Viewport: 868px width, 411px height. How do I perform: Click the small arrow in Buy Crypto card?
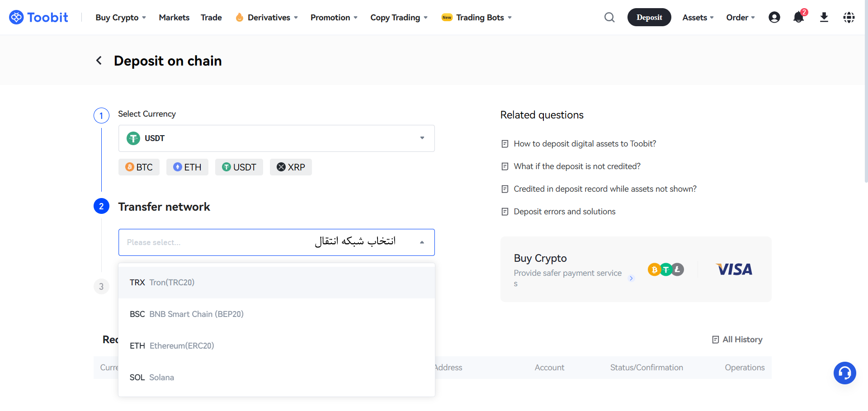point(632,278)
